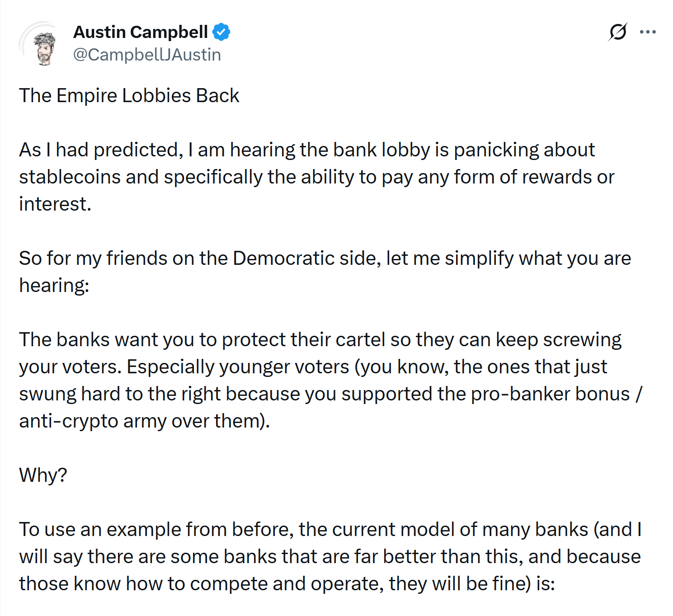Click the Austin Campbell display name
673x616 pixels.
click(x=141, y=32)
